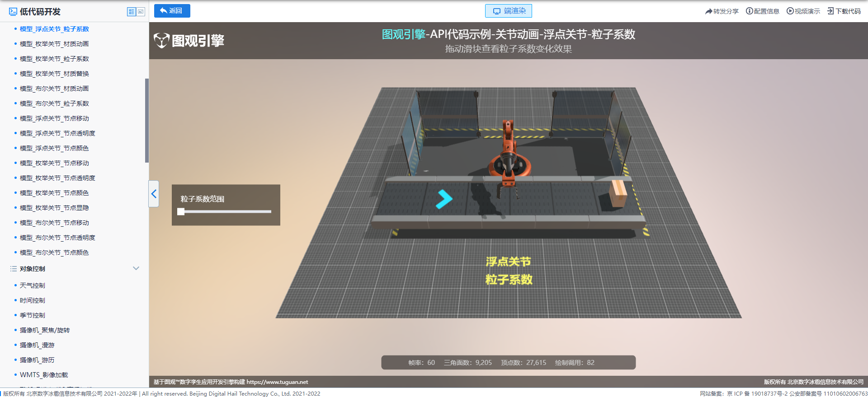Viewport: 868px width, 397px height.
Task: Select 模型_枚举关节_节点透明度
Action: (x=57, y=178)
